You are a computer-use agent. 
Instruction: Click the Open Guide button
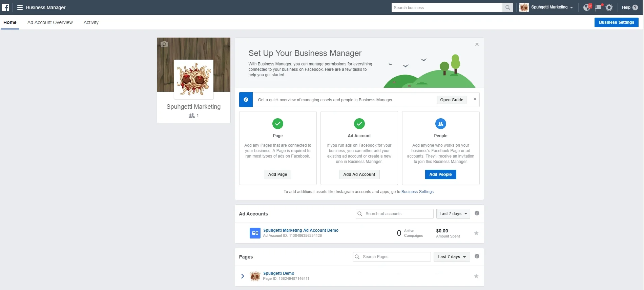[x=452, y=100]
